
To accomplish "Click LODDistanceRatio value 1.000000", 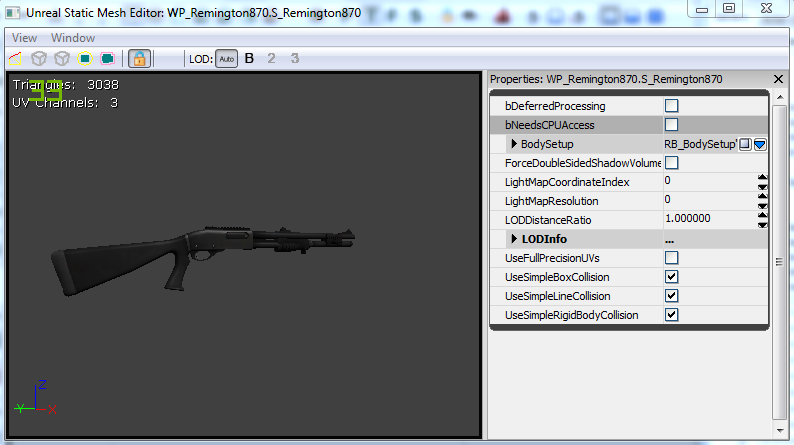I will (688, 218).
